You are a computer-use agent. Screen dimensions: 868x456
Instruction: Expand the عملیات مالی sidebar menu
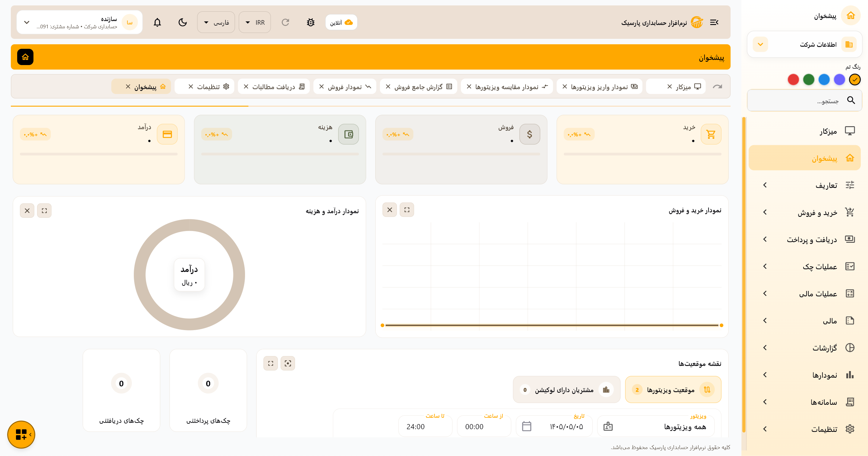coord(804,293)
